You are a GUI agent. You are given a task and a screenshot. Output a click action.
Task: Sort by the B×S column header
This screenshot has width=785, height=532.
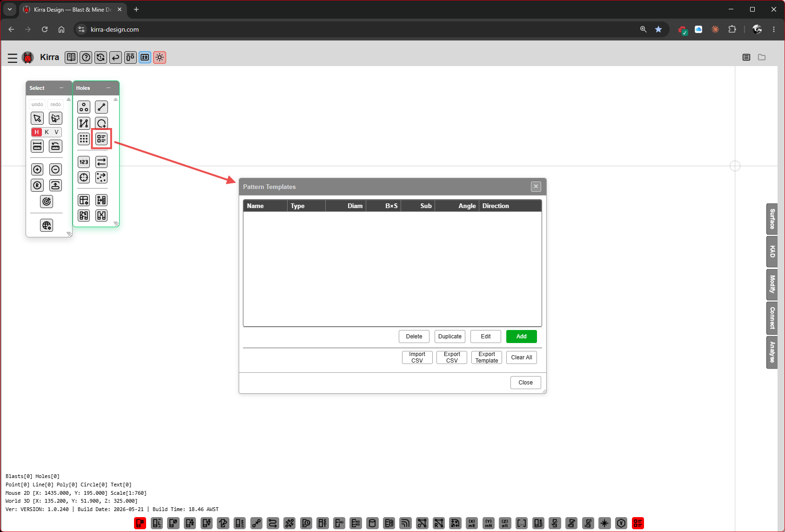click(x=383, y=206)
